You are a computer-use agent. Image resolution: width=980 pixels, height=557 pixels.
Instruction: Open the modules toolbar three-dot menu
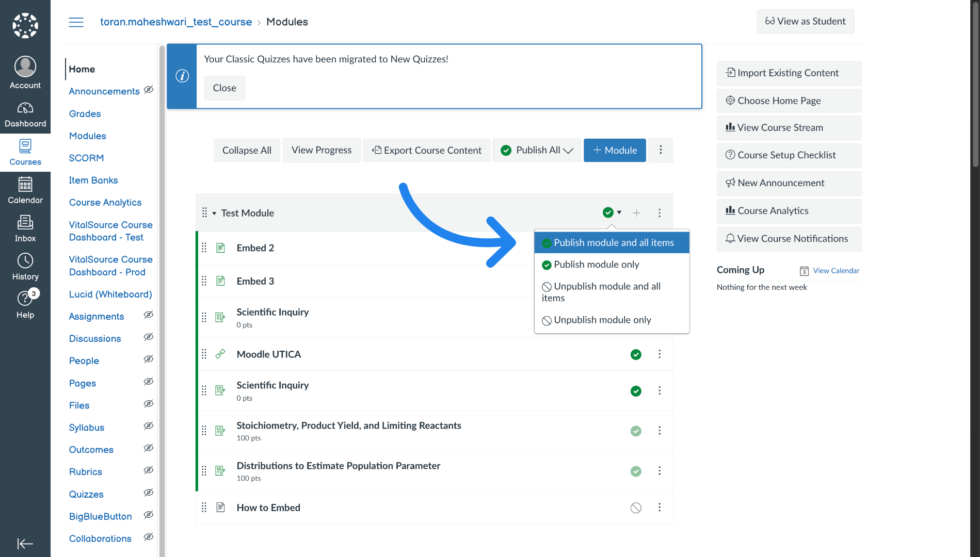click(661, 150)
